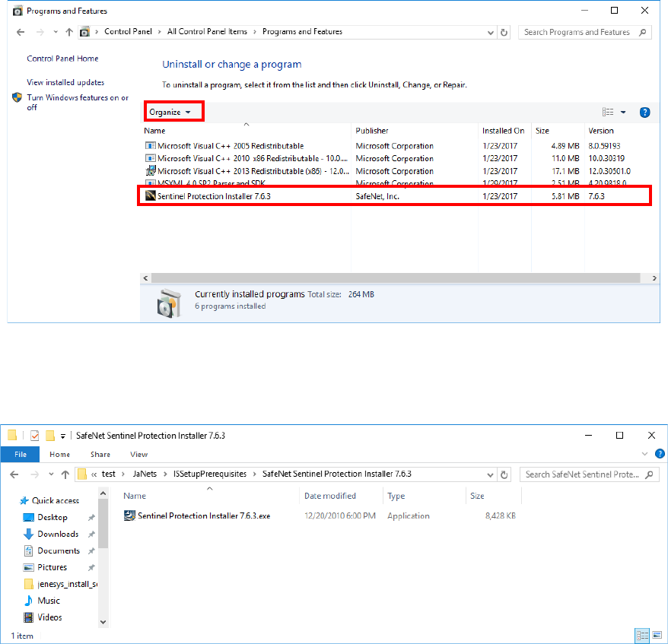668x644 pixels.
Task: Go up one folder in Explorer
Action: click(65, 474)
